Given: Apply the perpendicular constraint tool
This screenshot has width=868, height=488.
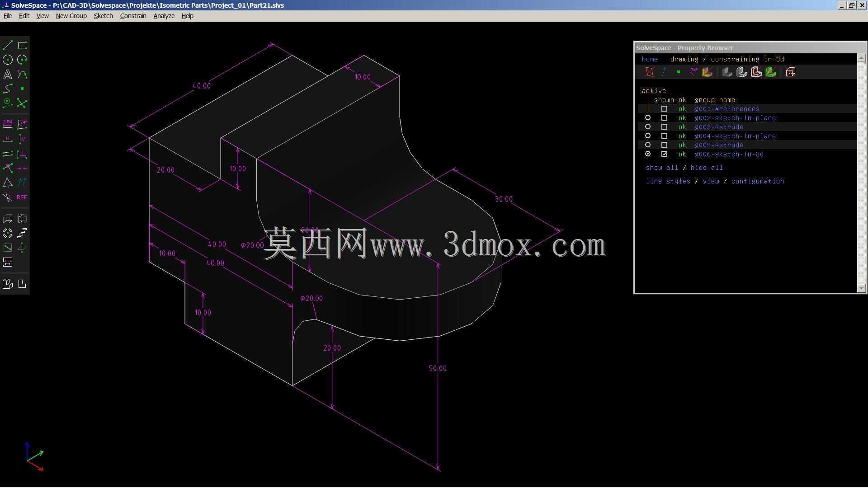Looking at the screenshot, I should pyautogui.click(x=22, y=154).
